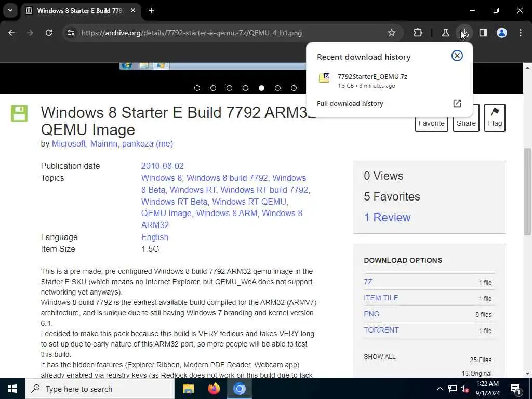Open Chrome Labs flask icon

coord(445,33)
